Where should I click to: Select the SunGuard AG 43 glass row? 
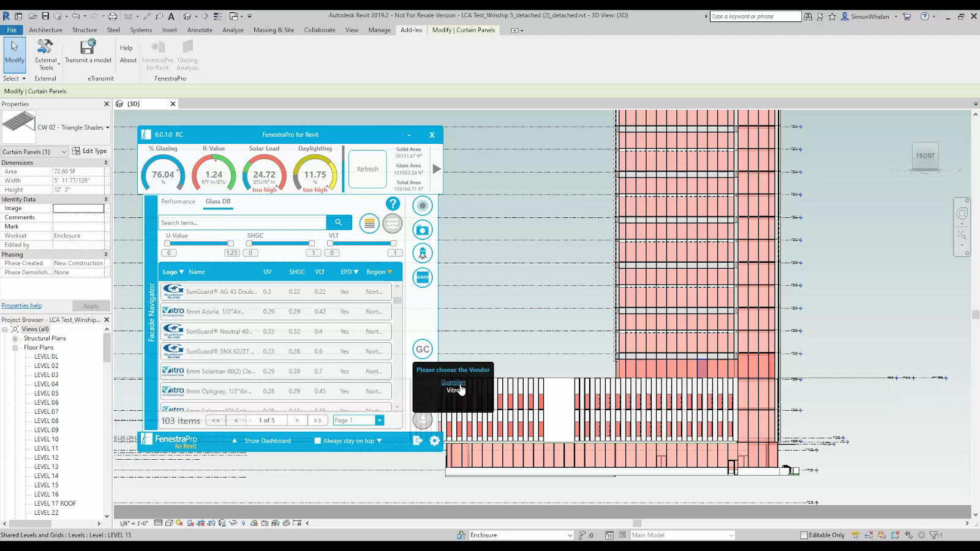click(x=276, y=292)
